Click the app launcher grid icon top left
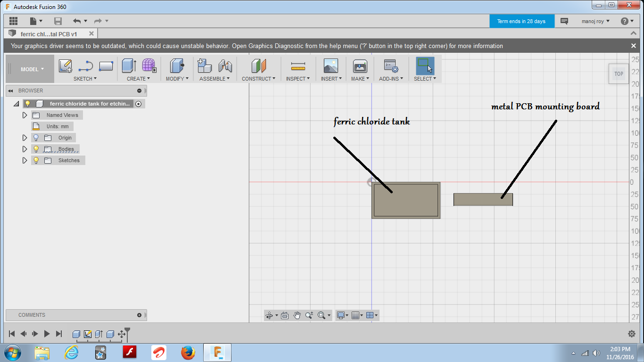644x362 pixels. [13, 21]
